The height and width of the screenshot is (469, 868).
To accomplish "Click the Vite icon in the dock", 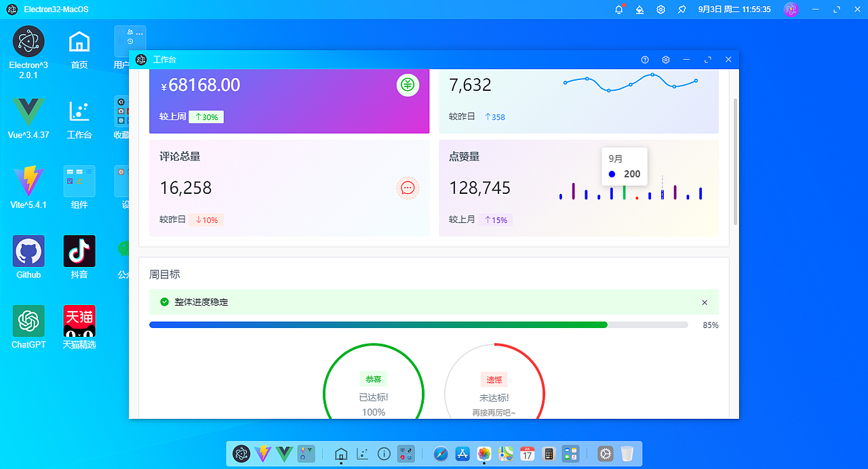I will (x=262, y=453).
